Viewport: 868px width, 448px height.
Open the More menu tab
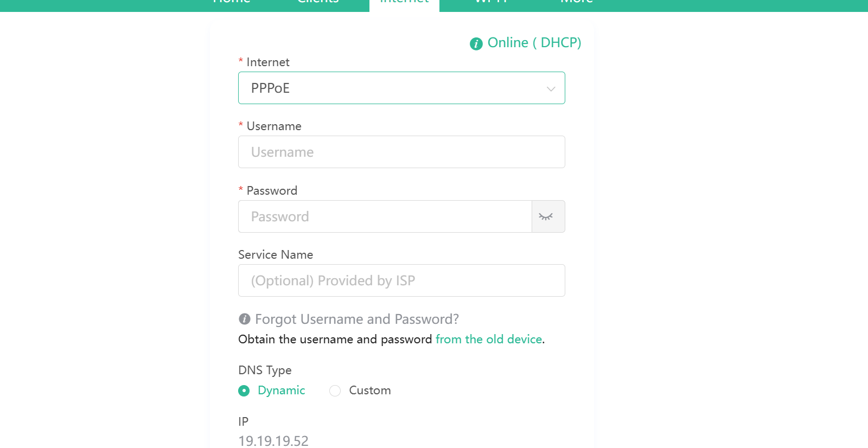click(577, 2)
